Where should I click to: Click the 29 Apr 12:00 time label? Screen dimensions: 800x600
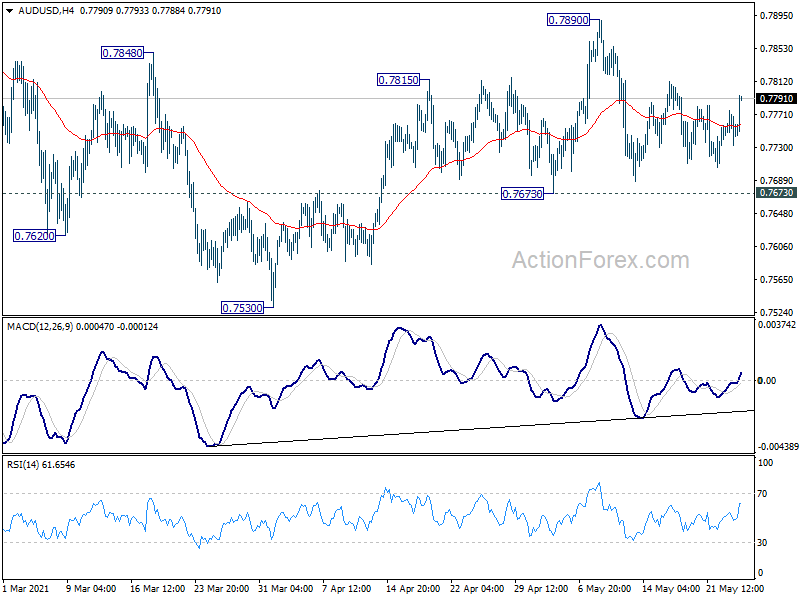click(541, 589)
